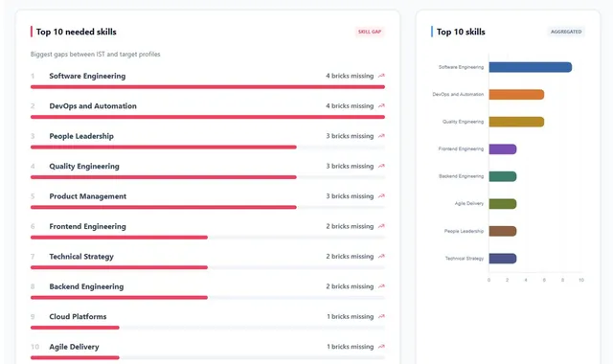
Task: Click the 'Top 10 skills' chart heading
Action: (x=461, y=32)
